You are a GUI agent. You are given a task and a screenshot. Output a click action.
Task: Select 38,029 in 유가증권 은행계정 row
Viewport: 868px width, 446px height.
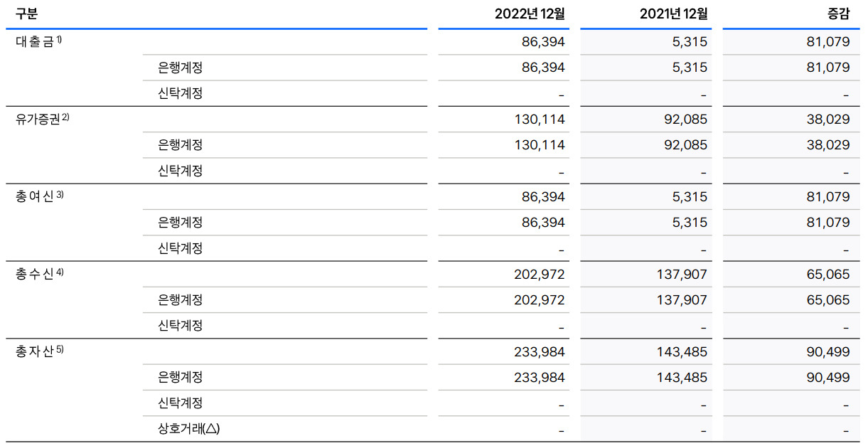tap(827, 145)
